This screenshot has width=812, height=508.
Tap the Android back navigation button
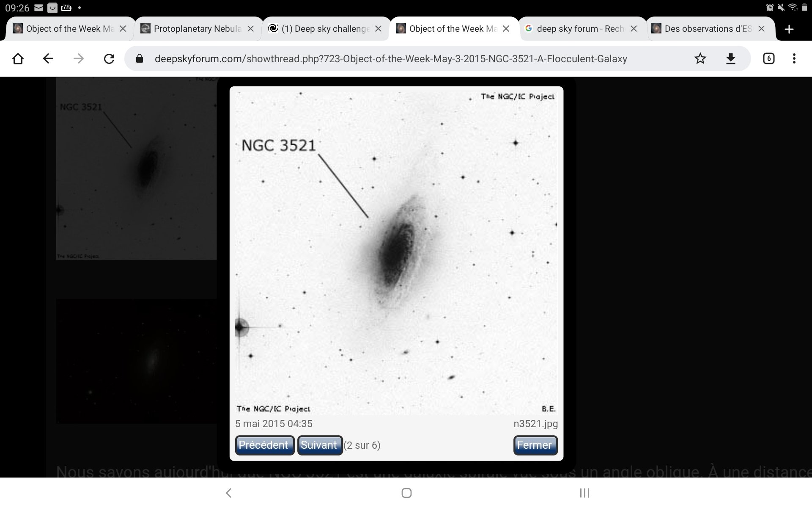point(228,493)
